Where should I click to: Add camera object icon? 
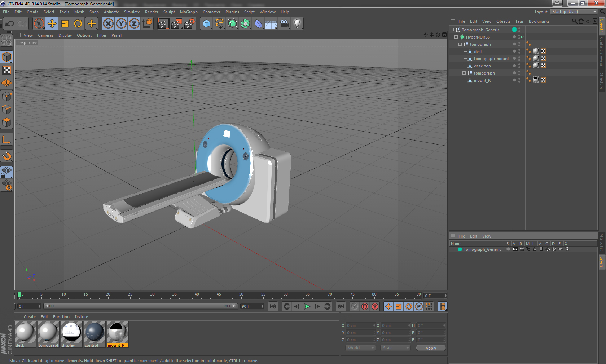[x=284, y=24]
